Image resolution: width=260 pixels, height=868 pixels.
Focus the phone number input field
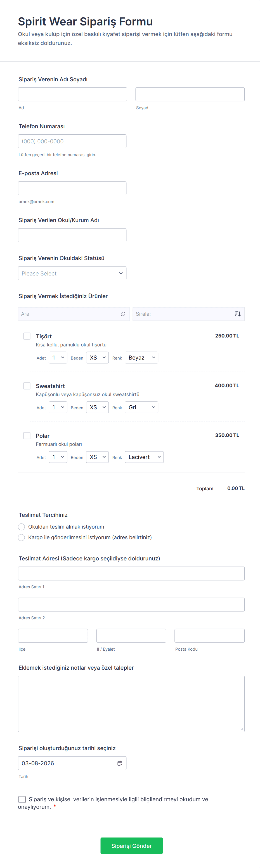click(x=72, y=141)
